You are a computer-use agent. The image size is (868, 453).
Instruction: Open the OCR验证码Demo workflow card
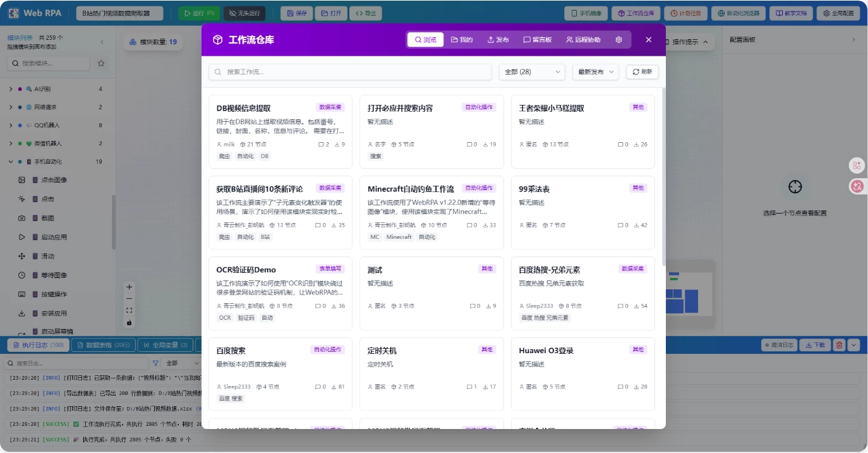(x=280, y=293)
